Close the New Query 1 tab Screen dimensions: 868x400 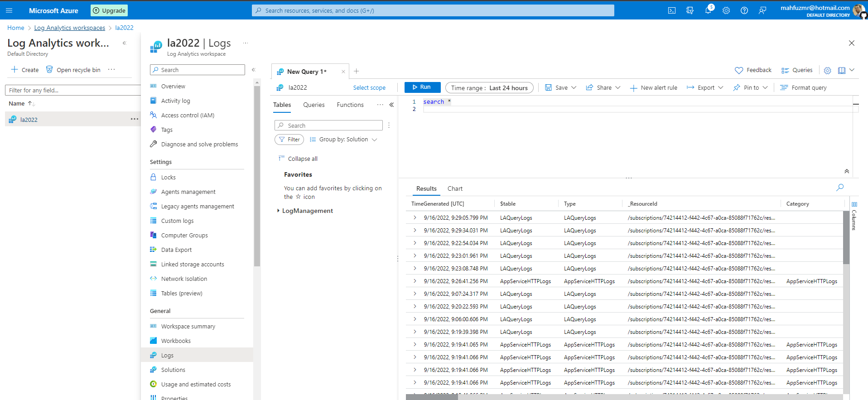343,72
